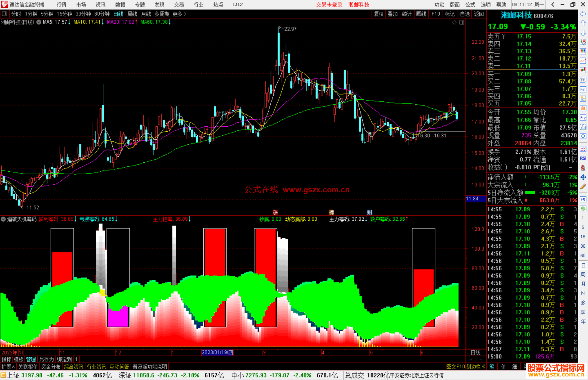
Task: Click the 叠加 button
Action: (x=393, y=14)
